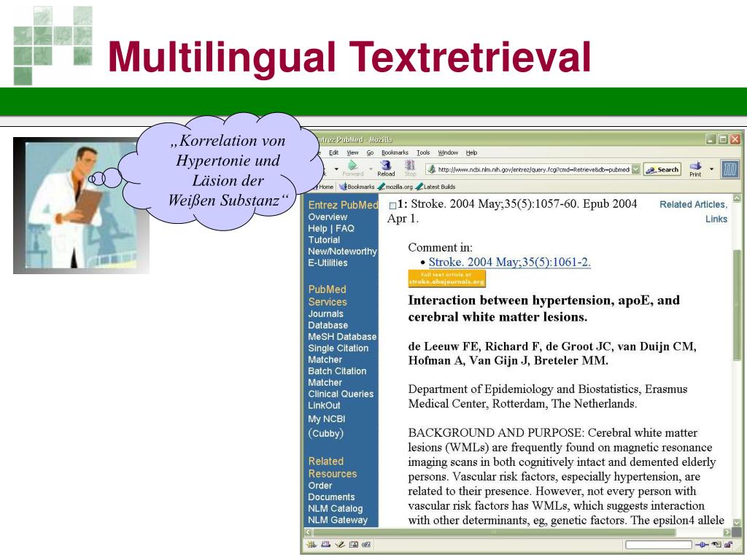Click the horizontal scrollbar right arrow
The image size is (747, 560).
tap(727, 532)
